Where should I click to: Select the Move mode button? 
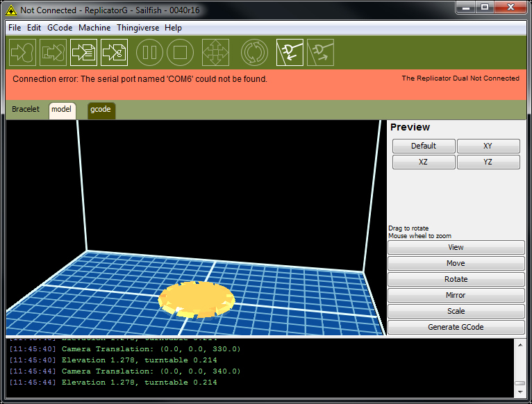pyautogui.click(x=456, y=263)
